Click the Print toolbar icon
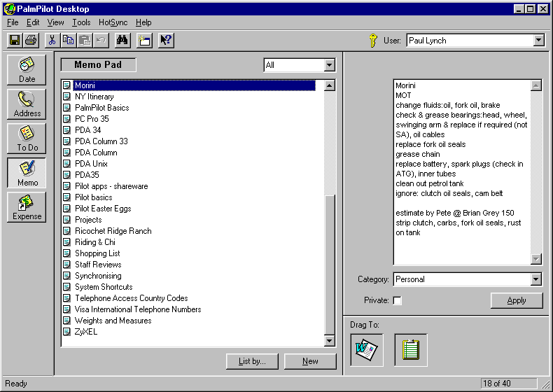553x392 pixels. pos(31,40)
